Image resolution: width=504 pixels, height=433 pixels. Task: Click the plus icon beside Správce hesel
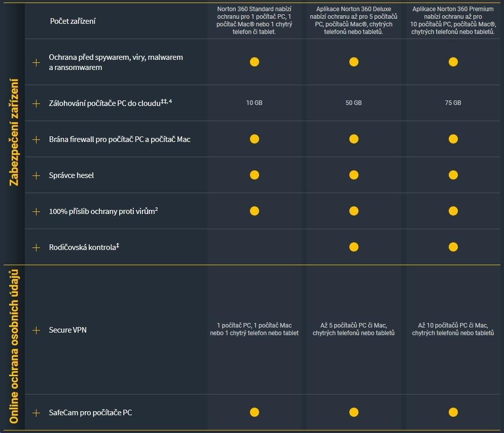(x=36, y=175)
